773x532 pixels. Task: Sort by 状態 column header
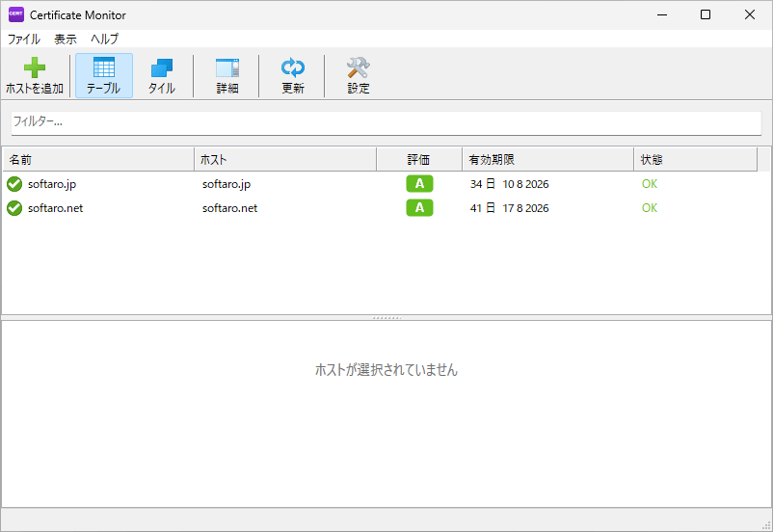pos(696,159)
